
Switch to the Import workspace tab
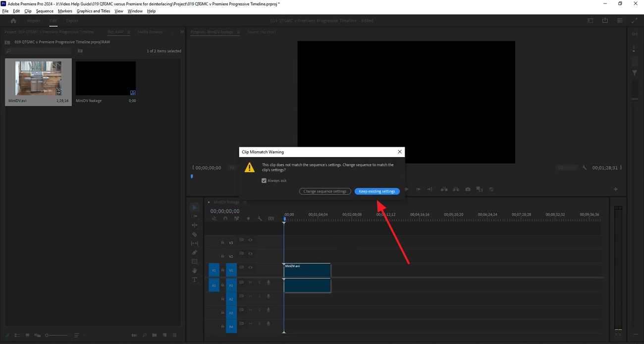[34, 21]
